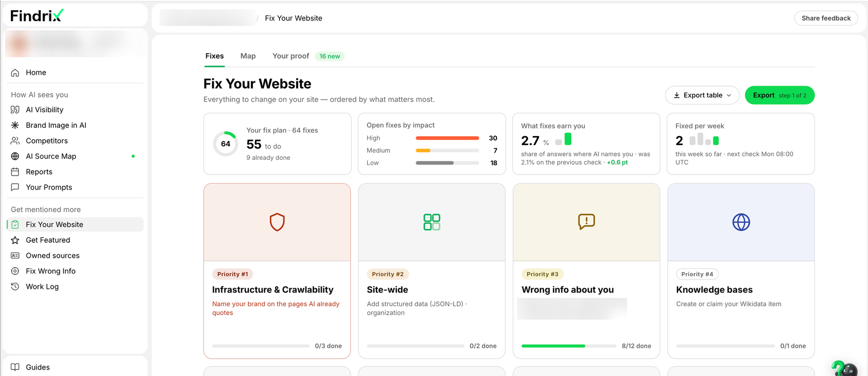The width and height of the screenshot is (868, 376).
Task: Click the Priority #2 badge
Action: coord(387,274)
